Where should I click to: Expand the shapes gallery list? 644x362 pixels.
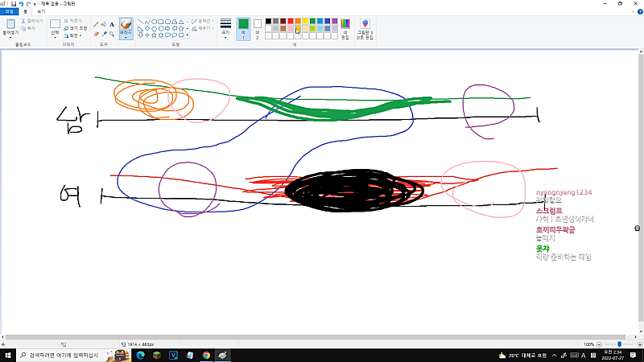[x=188, y=35]
